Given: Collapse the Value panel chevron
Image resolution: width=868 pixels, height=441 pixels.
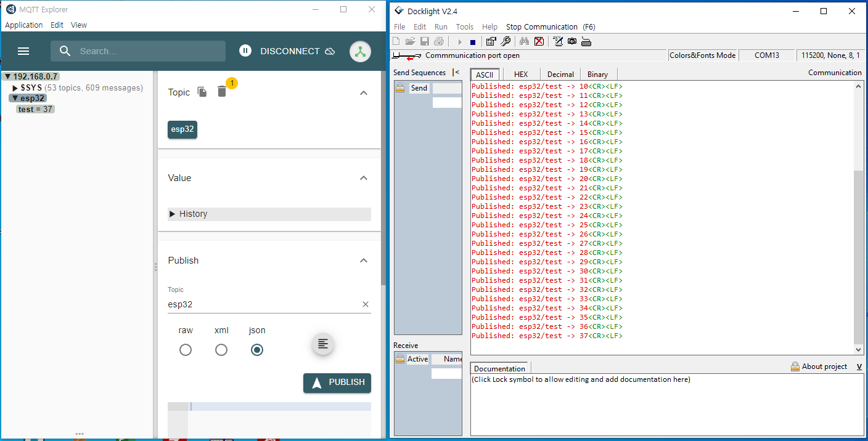Looking at the screenshot, I should [364, 178].
